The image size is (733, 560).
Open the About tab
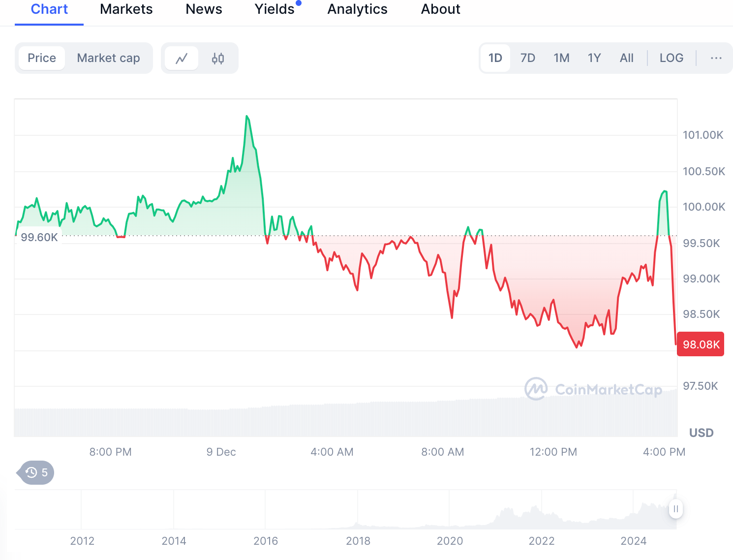pyautogui.click(x=440, y=9)
